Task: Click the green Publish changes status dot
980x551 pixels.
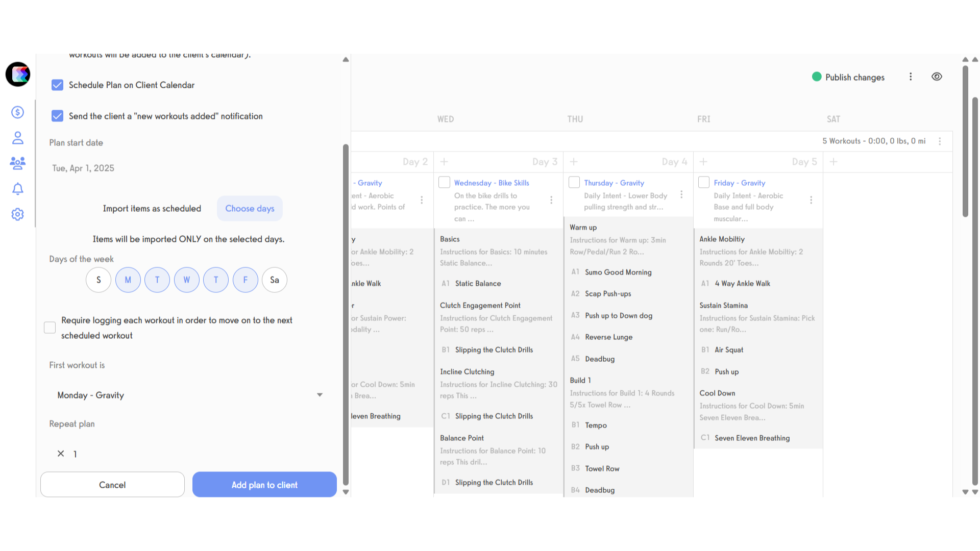Action: [817, 77]
